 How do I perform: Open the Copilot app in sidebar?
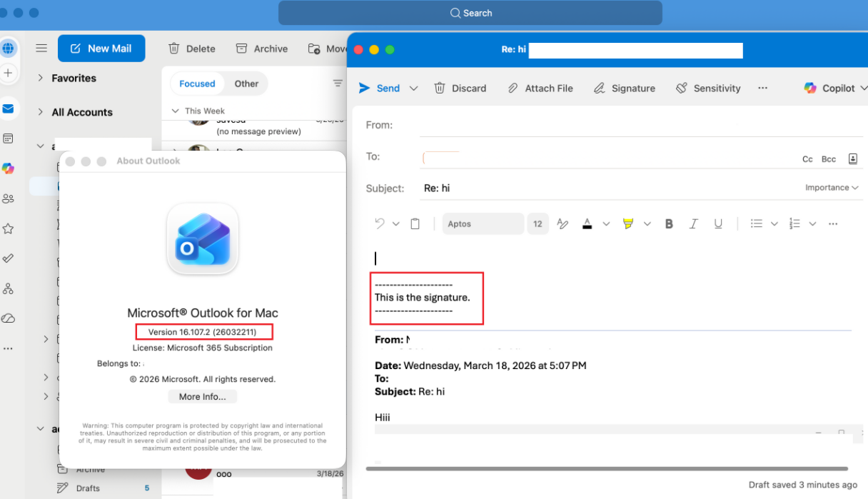tap(9, 168)
